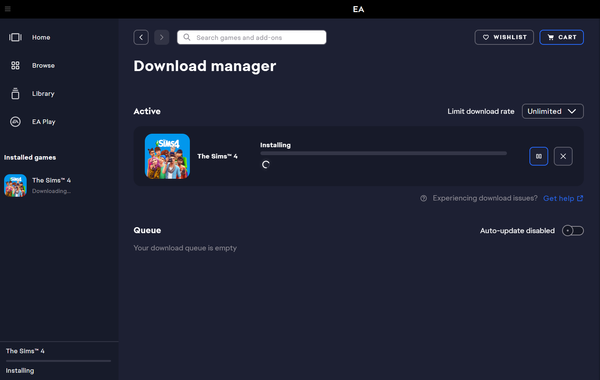Navigate forward with right arrow button
This screenshot has height=380, width=600.
pyautogui.click(x=161, y=37)
